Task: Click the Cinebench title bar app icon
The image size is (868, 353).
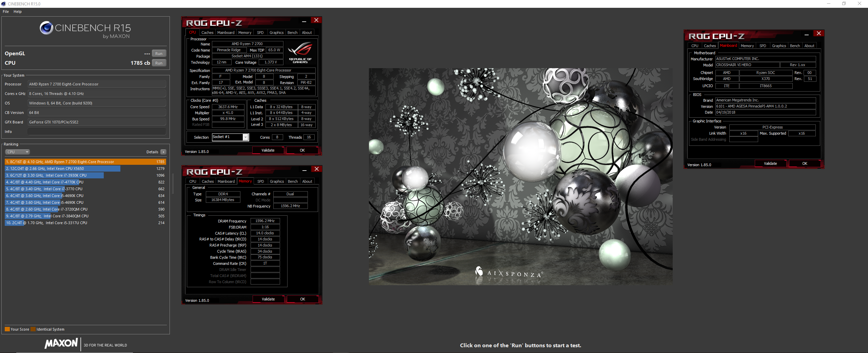Action: [3, 4]
